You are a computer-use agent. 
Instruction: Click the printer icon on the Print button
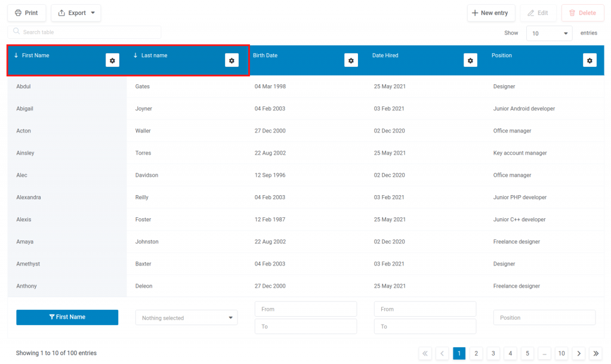[18, 13]
